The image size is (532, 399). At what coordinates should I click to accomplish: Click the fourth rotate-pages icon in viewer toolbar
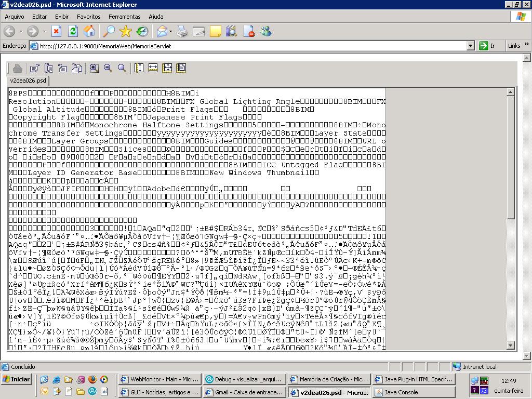(x=77, y=68)
